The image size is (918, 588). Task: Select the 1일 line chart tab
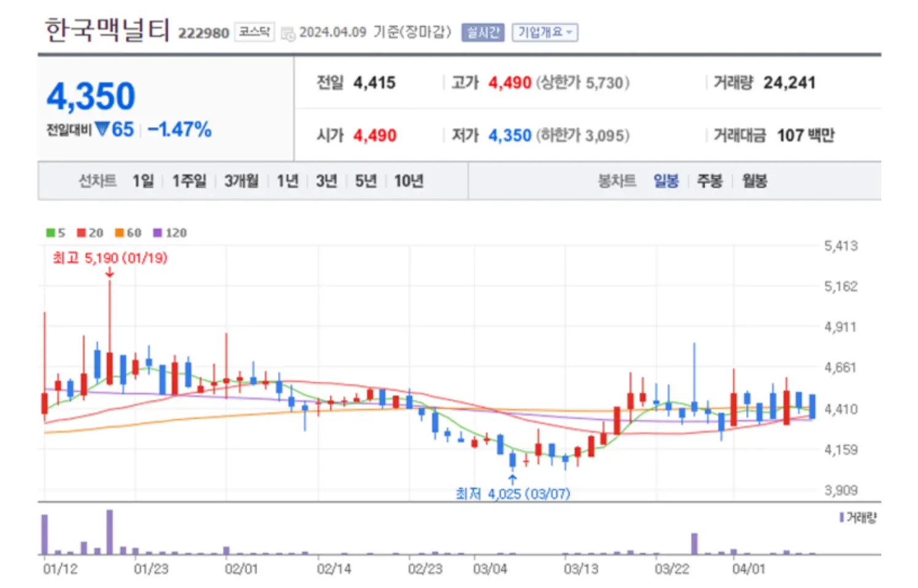(143, 181)
